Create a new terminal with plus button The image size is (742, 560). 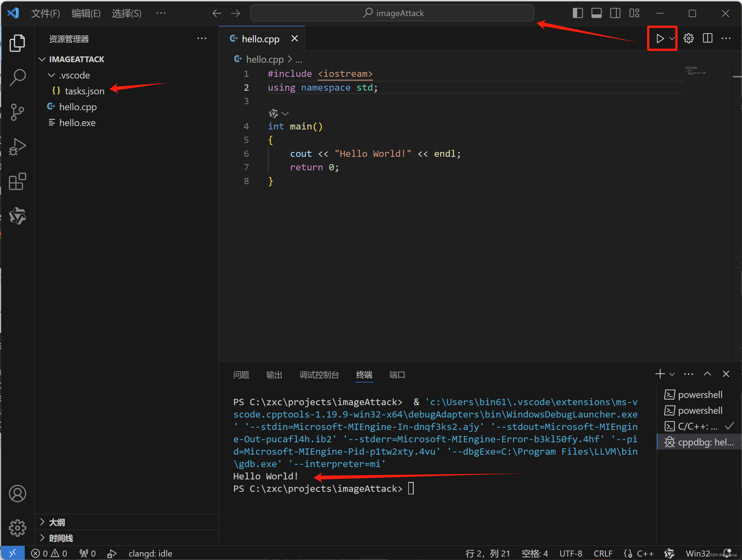point(660,374)
